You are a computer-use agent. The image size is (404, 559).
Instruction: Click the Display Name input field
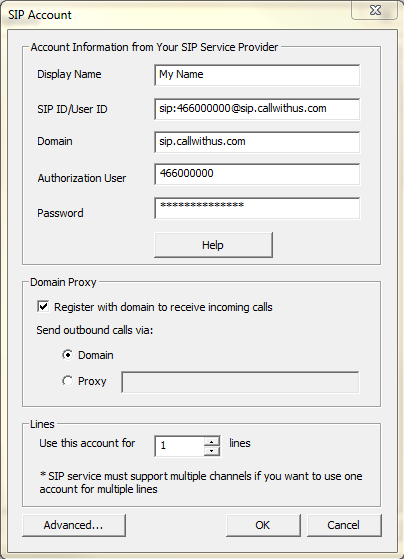pyautogui.click(x=257, y=75)
